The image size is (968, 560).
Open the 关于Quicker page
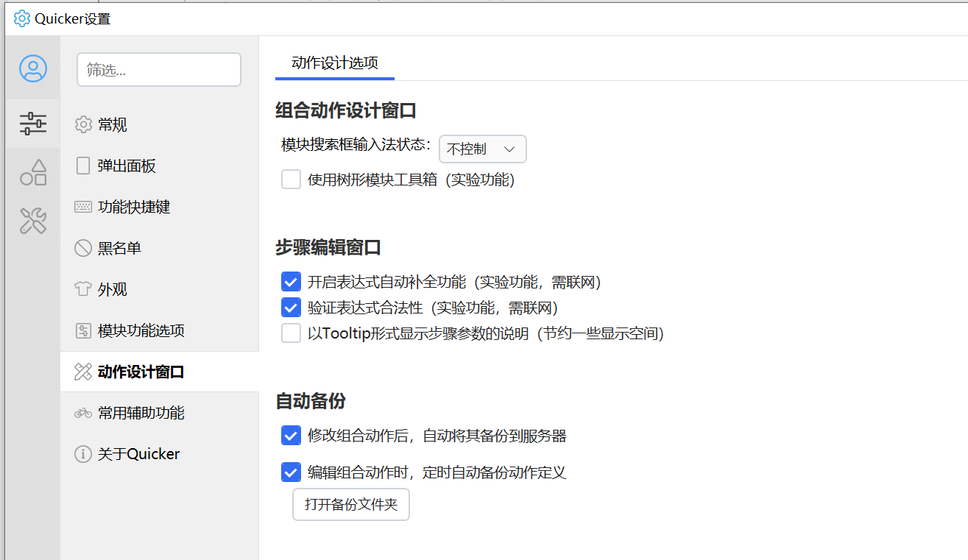160,454
